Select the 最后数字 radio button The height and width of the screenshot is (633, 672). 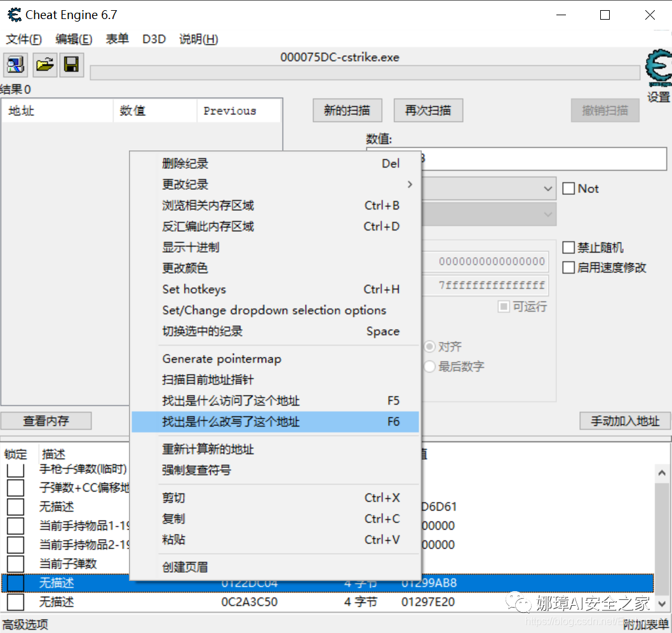click(x=429, y=366)
